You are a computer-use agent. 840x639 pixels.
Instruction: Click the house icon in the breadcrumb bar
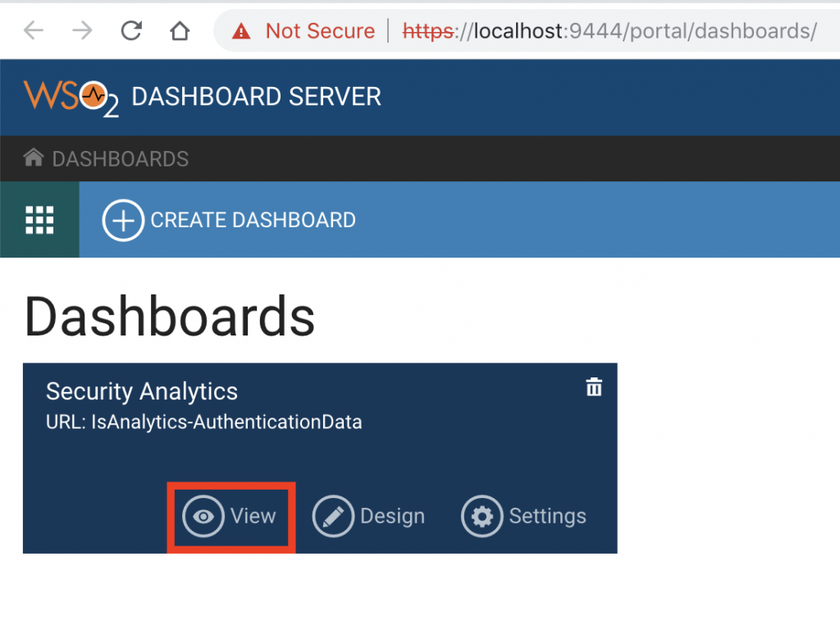click(34, 157)
